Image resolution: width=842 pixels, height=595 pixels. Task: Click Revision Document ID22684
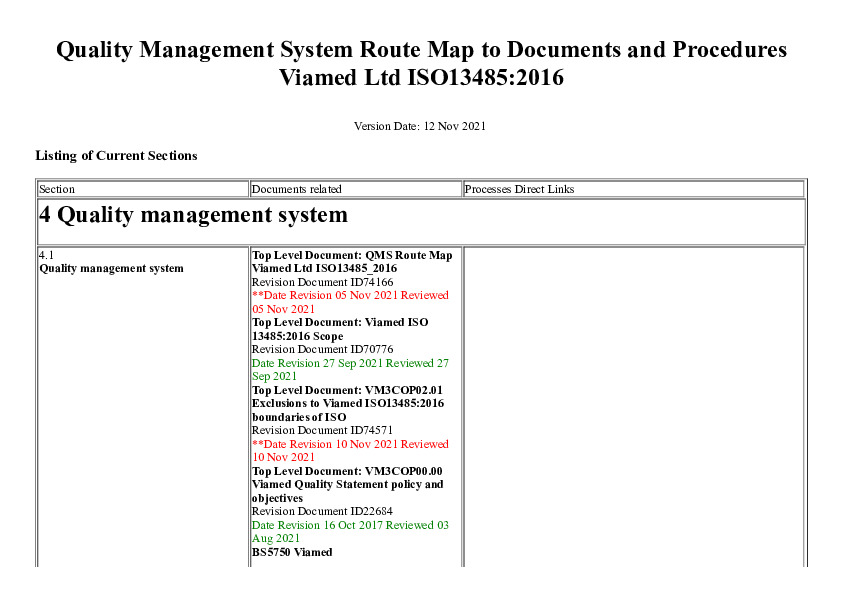coord(322,511)
